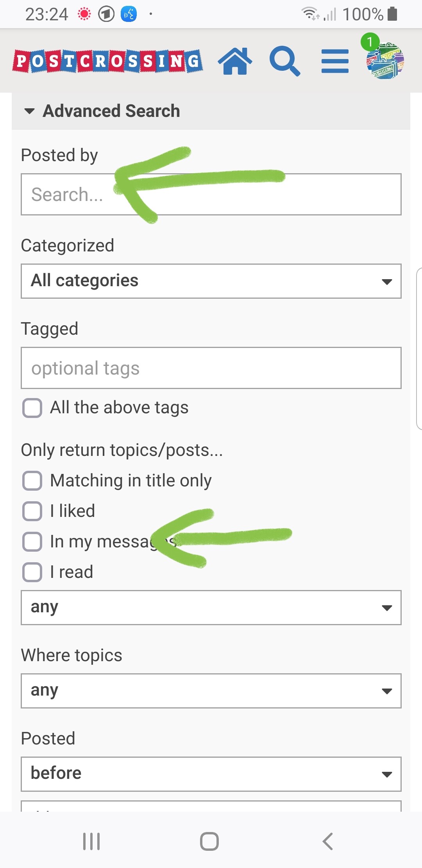Open the Postcrossing home icon
422x868 pixels.
click(235, 61)
